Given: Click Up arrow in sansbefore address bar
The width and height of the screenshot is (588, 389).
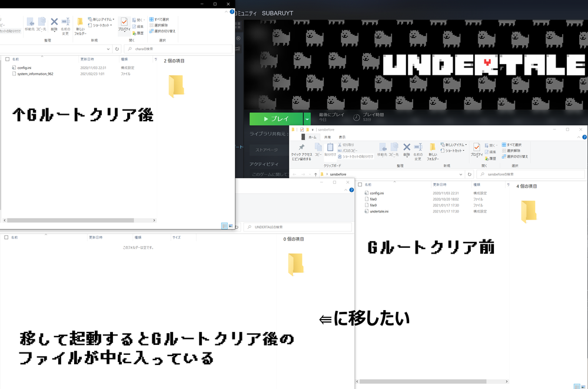Looking at the screenshot, I should tap(315, 174).
